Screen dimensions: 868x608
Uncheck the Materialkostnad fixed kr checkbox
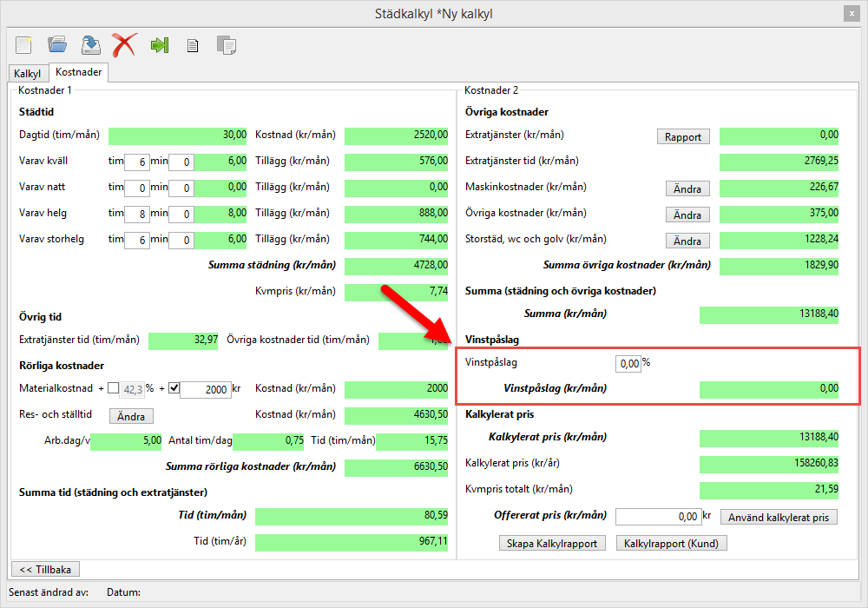[174, 389]
